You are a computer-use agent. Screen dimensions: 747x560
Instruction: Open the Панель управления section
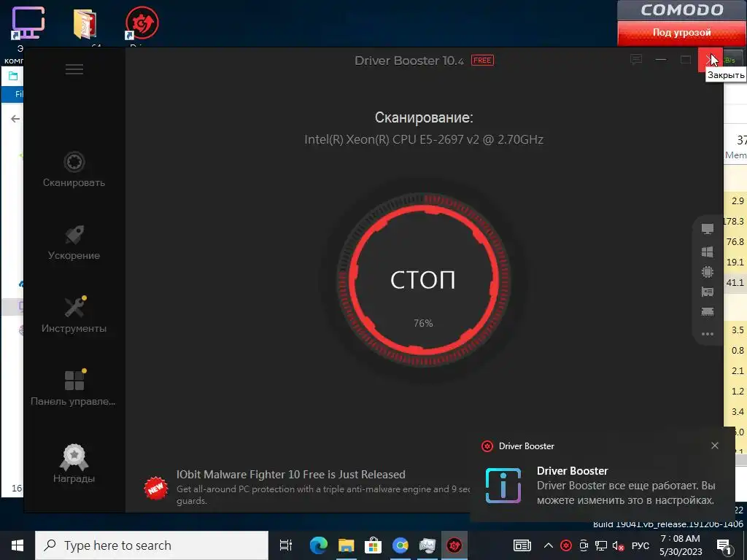pos(74,388)
